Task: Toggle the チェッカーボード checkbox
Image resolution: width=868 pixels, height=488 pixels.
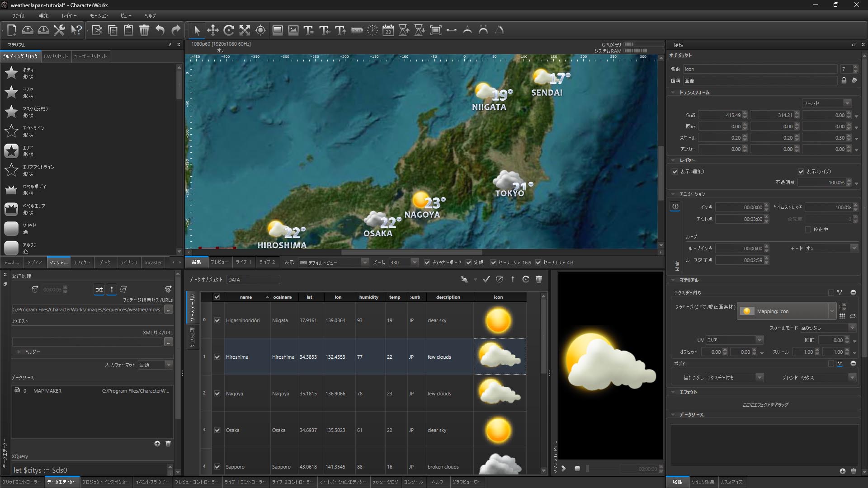Action: pyautogui.click(x=427, y=263)
